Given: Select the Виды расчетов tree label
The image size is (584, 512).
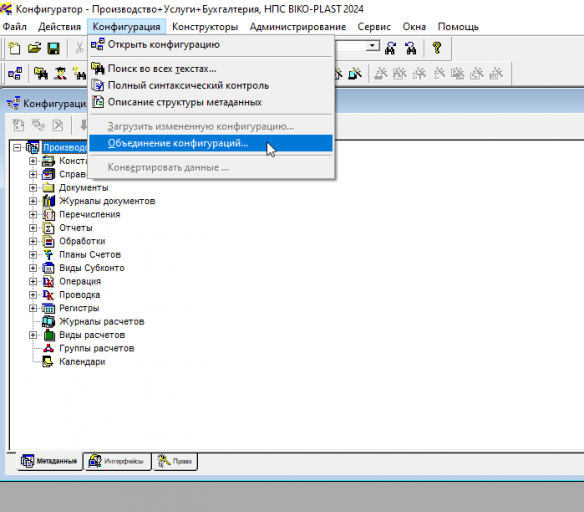Looking at the screenshot, I should [x=92, y=335].
